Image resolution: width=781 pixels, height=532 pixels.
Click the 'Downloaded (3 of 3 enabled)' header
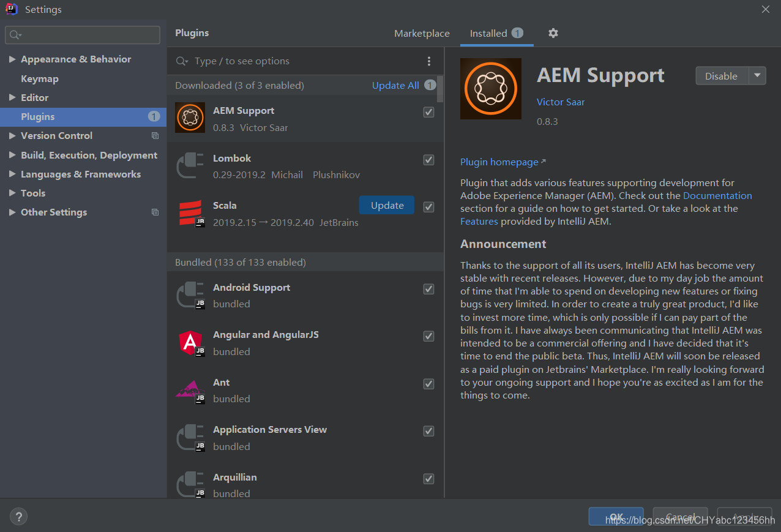point(239,86)
